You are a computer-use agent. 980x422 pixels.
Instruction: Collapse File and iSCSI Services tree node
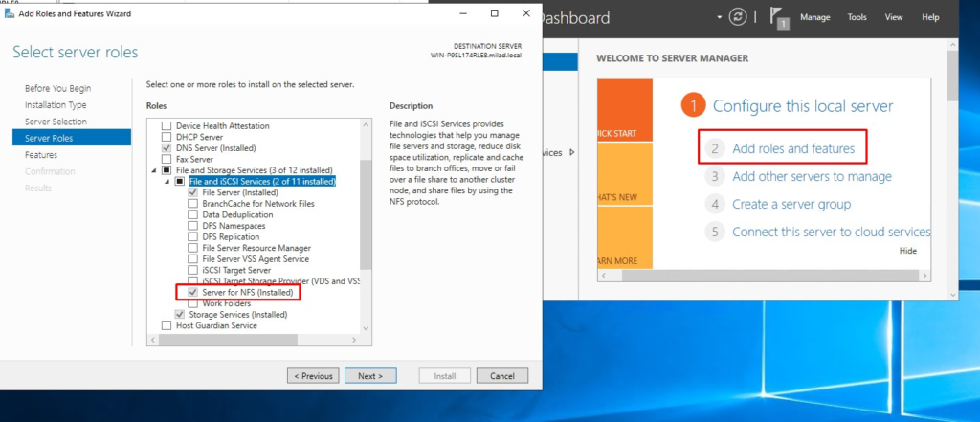(x=167, y=182)
